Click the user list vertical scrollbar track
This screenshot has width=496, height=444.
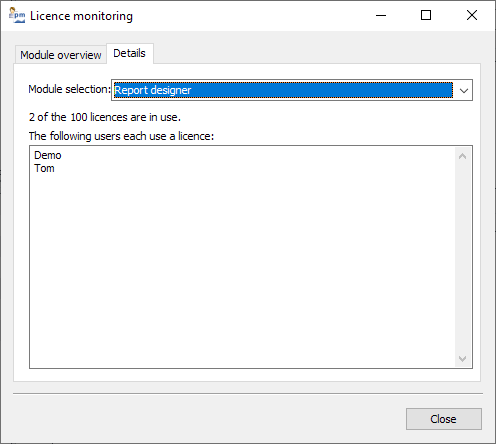click(462, 257)
